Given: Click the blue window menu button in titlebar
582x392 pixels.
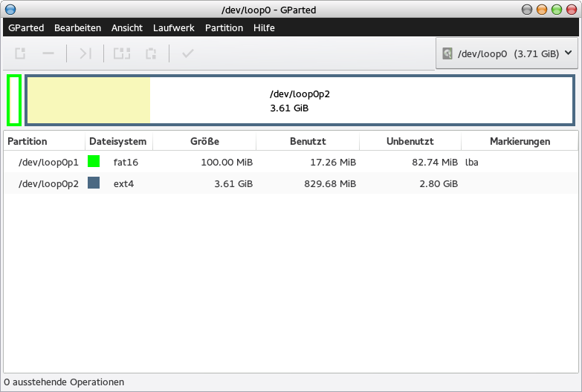Looking at the screenshot, I should [x=10, y=10].
